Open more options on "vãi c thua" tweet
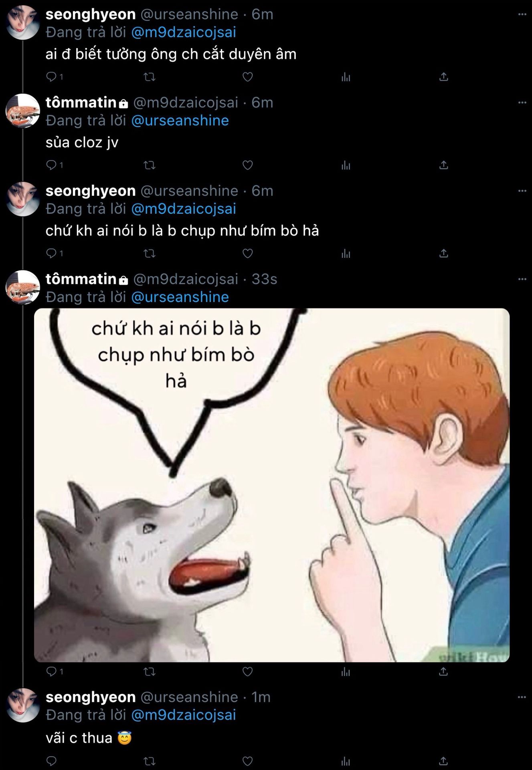Image resolution: width=532 pixels, height=770 pixels. tap(522, 697)
